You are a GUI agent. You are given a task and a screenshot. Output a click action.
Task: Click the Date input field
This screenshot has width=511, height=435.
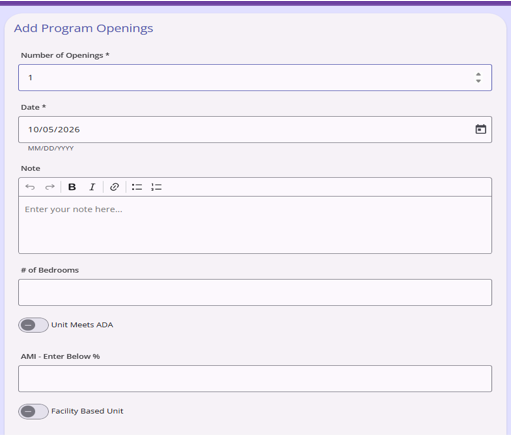coord(255,129)
